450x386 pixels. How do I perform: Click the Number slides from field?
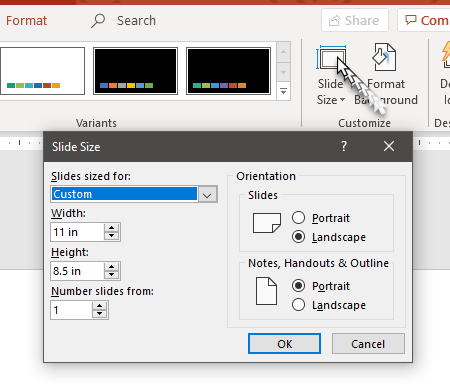pyautogui.click(x=71, y=310)
